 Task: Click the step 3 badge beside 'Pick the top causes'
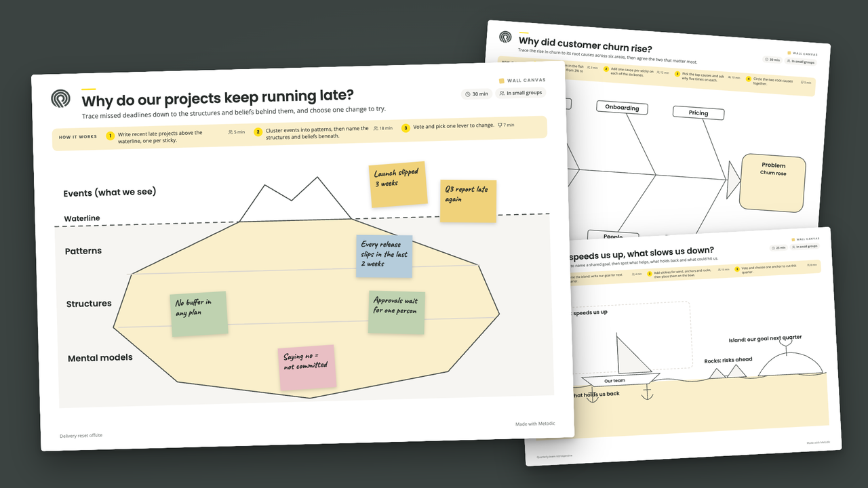(x=677, y=75)
